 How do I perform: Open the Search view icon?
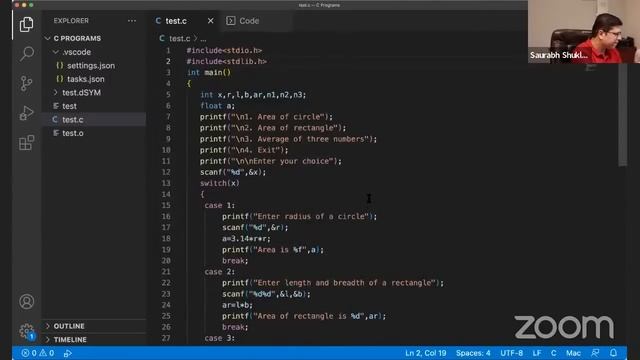point(27,53)
